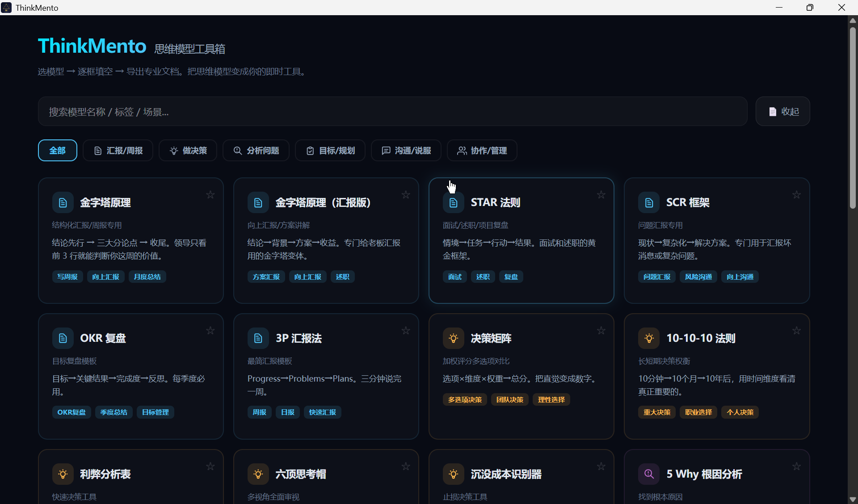Star the 六顶思考帽 card
This screenshot has width=858, height=504.
[x=406, y=466]
